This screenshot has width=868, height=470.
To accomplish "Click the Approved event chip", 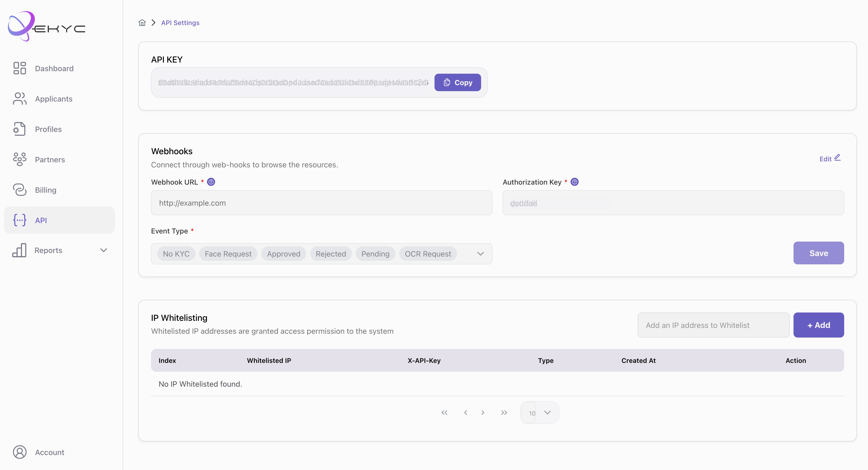I will coord(284,253).
